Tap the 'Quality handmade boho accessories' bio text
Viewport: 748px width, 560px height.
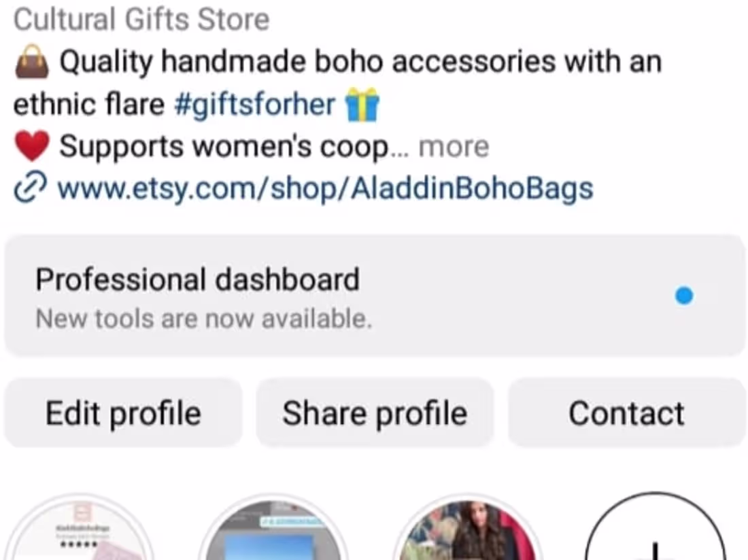(307, 62)
